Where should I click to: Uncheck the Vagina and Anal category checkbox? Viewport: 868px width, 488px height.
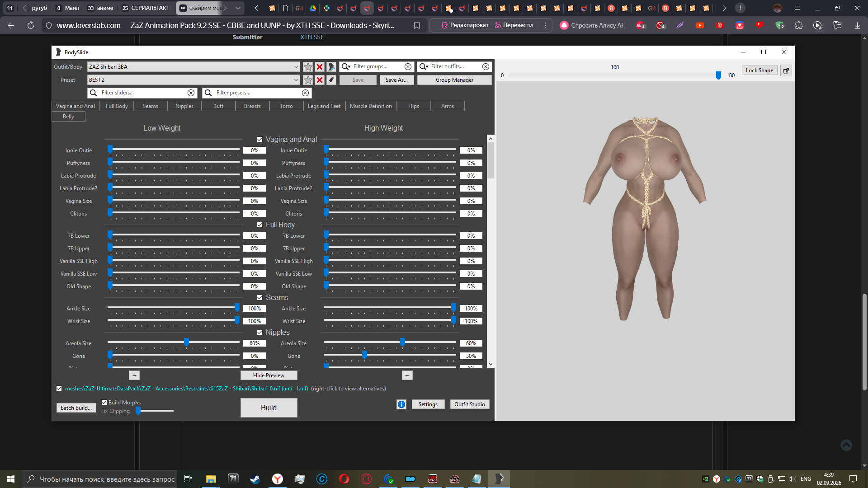[259, 140]
